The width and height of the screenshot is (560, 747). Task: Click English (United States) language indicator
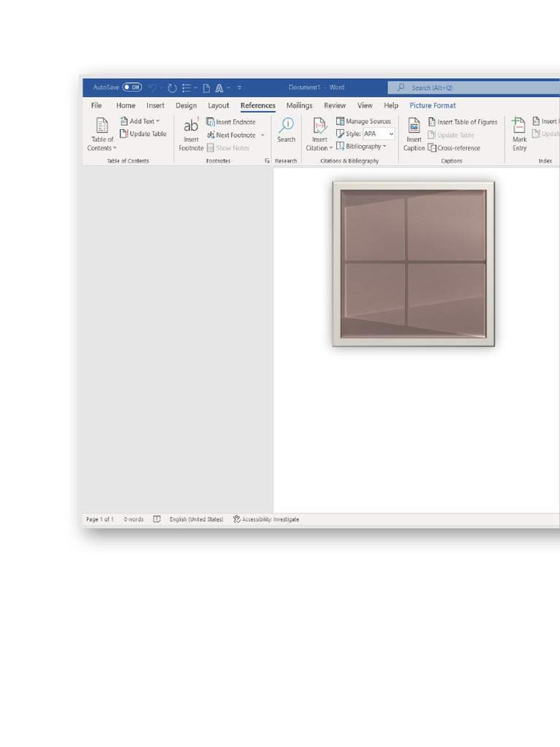point(196,519)
